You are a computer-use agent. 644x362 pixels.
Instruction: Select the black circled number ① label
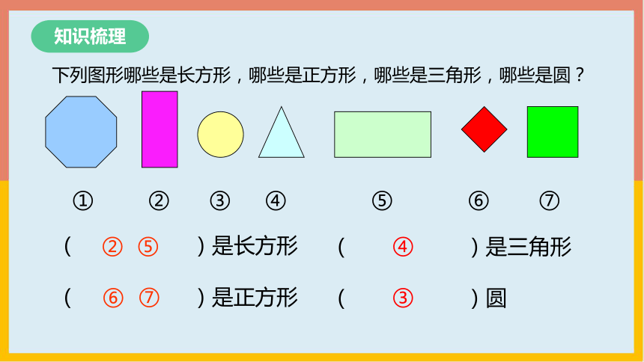point(83,201)
